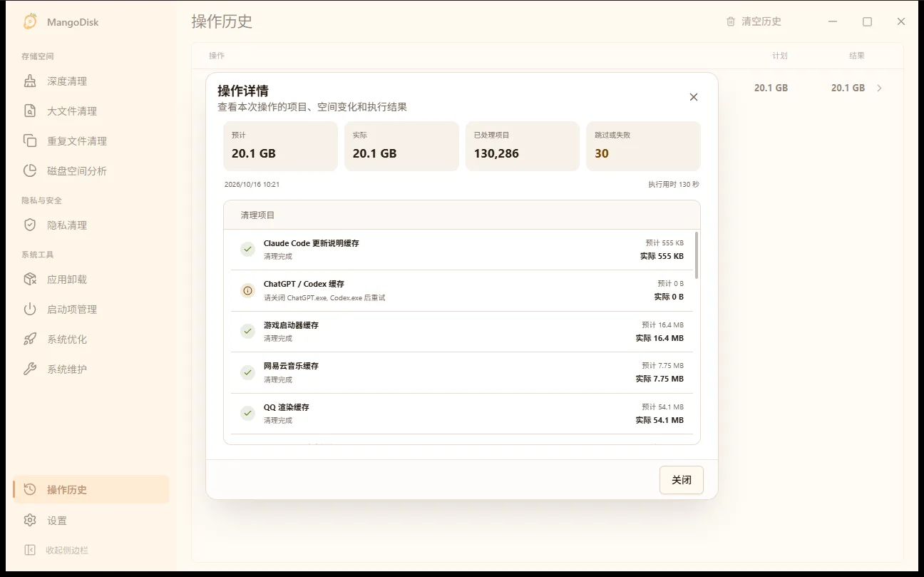This screenshot has width=924, height=577.
Task: Select the QQ 渲染缓存 row title
Action: 287,407
